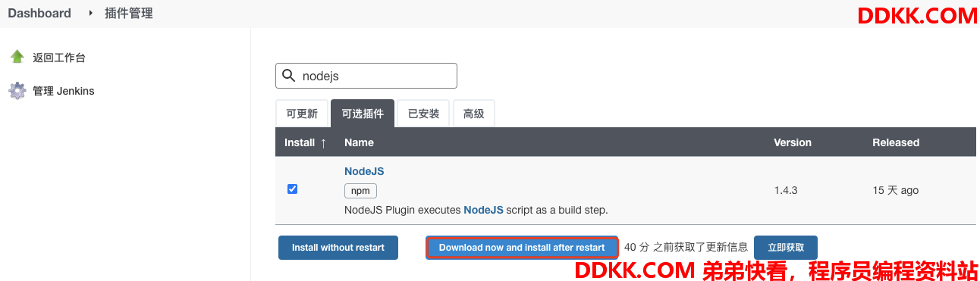The height and width of the screenshot is (281, 980).
Task: Click Install without restart button
Action: pyautogui.click(x=338, y=248)
